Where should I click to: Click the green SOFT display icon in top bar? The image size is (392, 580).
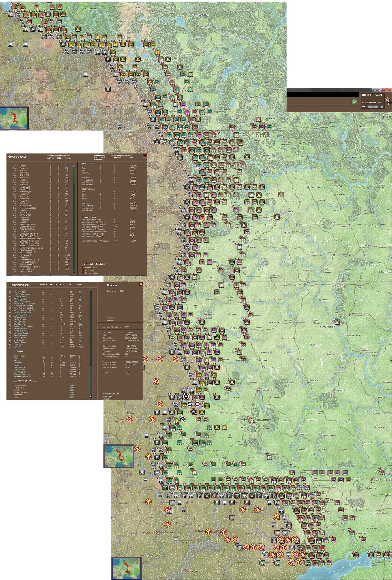coord(354,102)
